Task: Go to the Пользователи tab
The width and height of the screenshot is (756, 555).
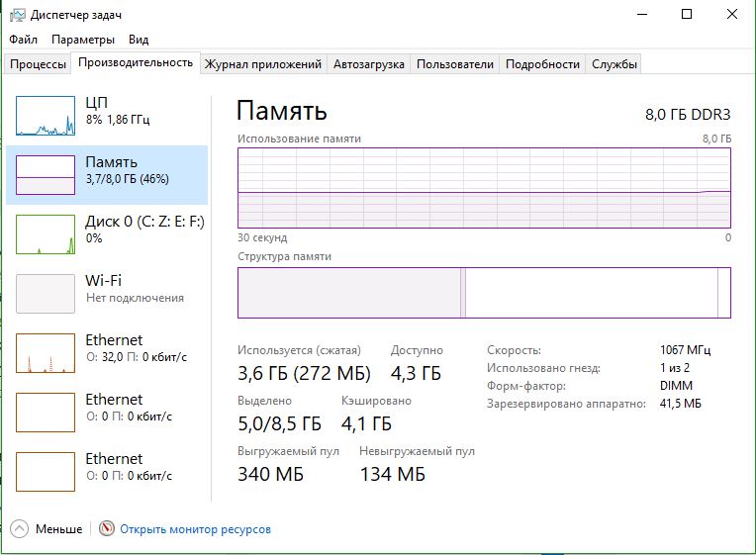Action: pyautogui.click(x=454, y=64)
